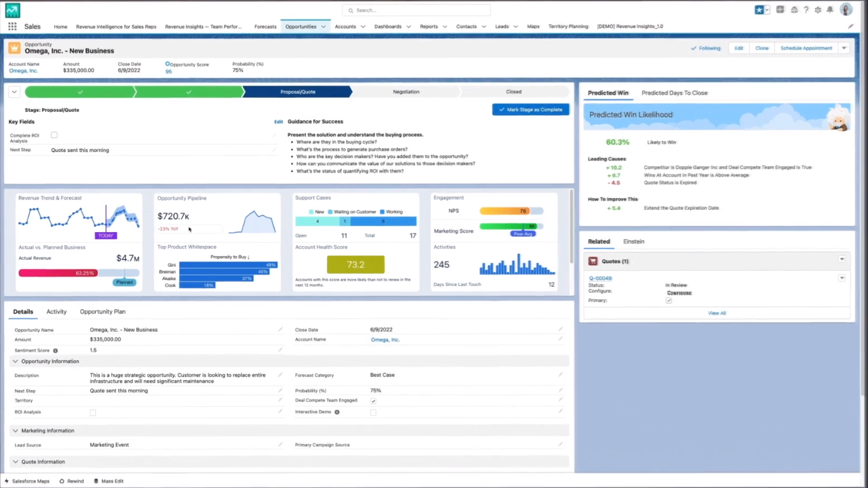Click the Sales app logo icon
The width and height of the screenshot is (868, 488).
(12, 9)
